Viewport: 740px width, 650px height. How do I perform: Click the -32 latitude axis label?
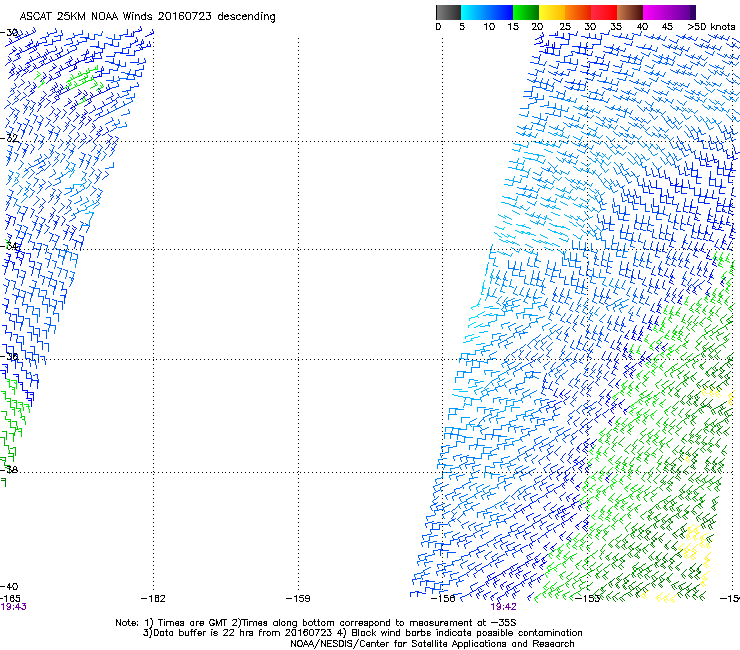tap(9, 138)
